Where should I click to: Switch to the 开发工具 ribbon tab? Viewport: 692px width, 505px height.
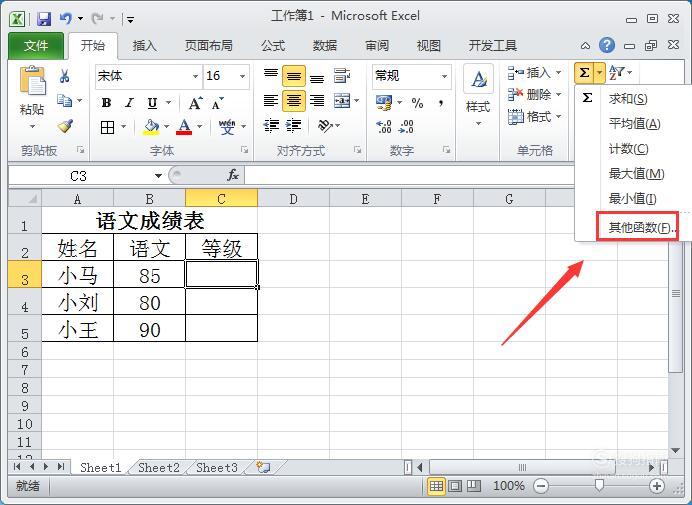coord(493,45)
